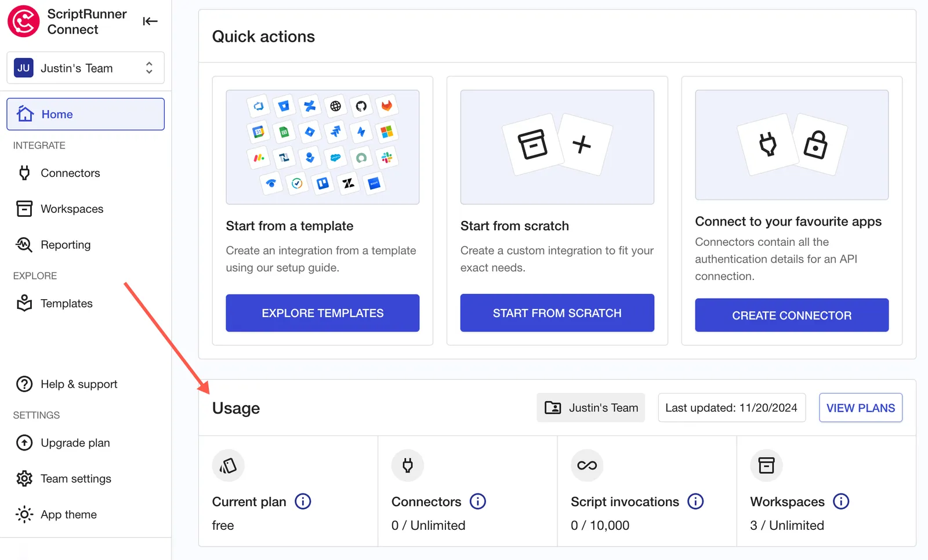This screenshot has height=560, width=928.
Task: Click the template apps grid thumbnail
Action: [322, 147]
